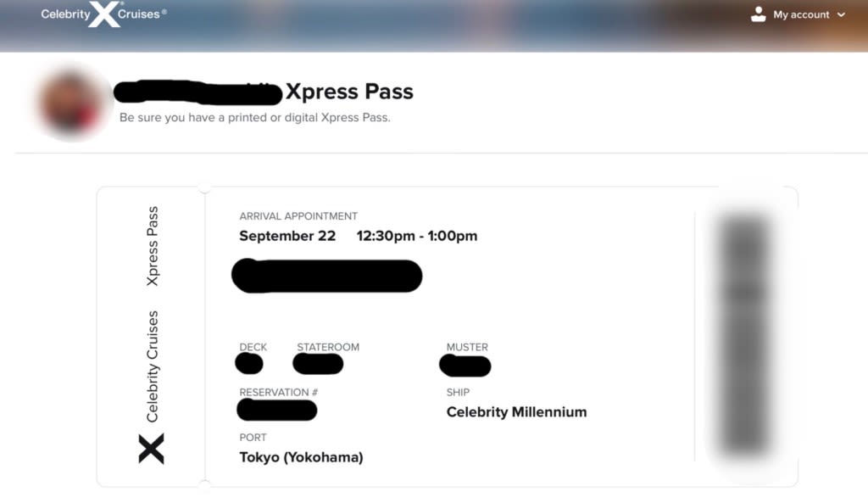Click the redacted muster station value

point(465,366)
